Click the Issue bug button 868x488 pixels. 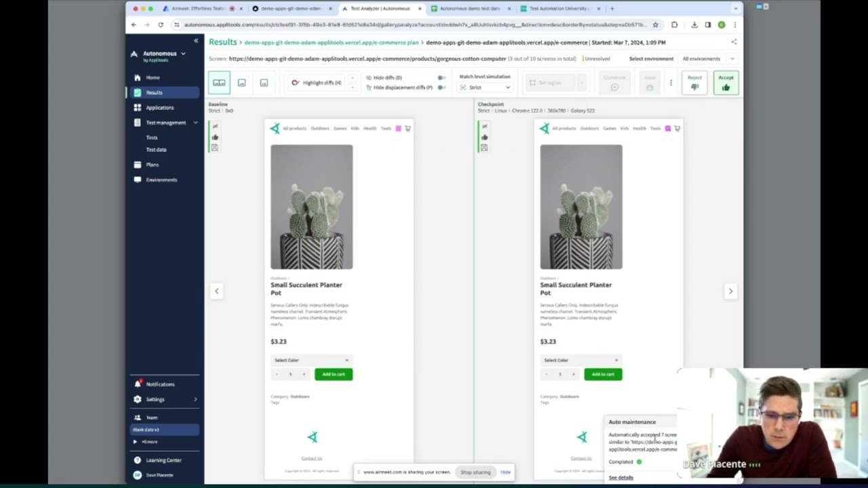pyautogui.click(x=650, y=83)
